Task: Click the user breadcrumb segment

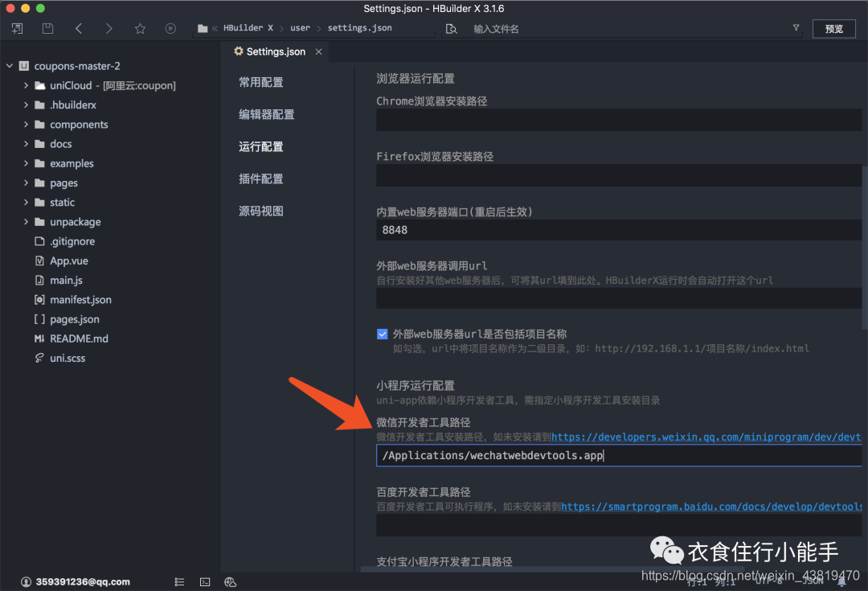Action: (300, 27)
